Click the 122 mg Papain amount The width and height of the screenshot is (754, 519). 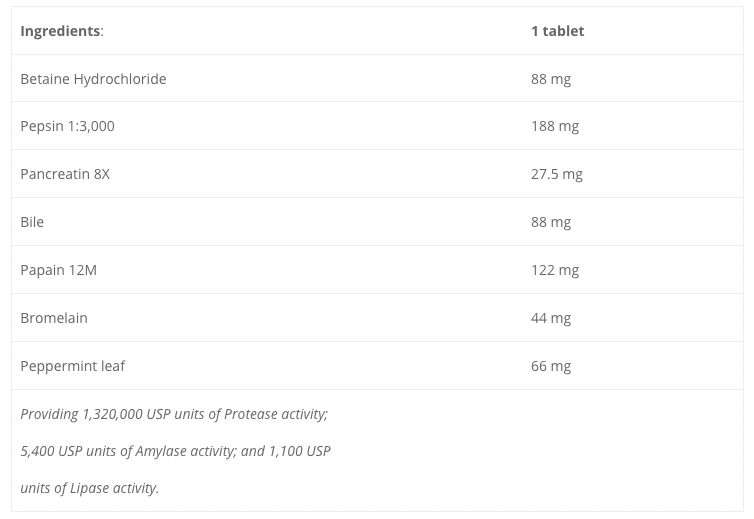click(555, 270)
